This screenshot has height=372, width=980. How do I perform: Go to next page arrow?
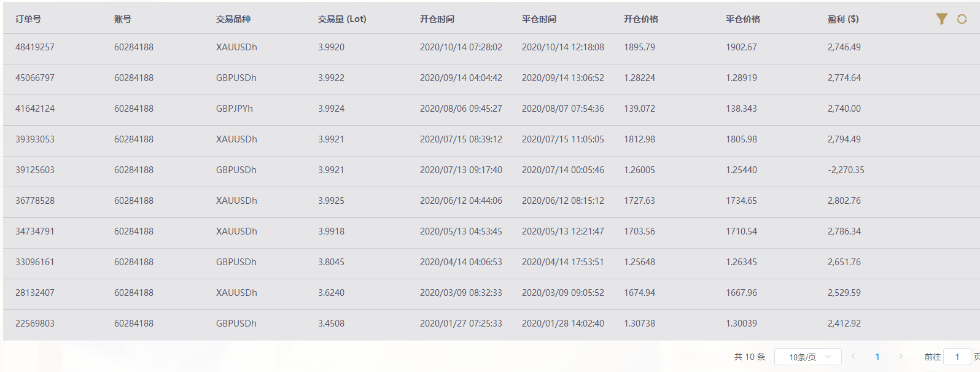pyautogui.click(x=901, y=357)
